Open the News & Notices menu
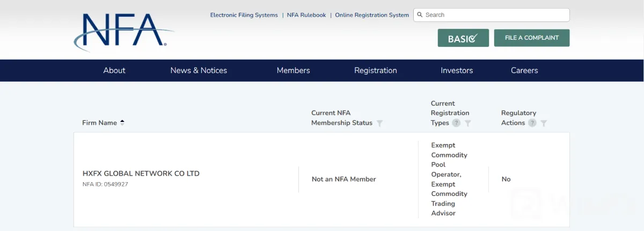The image size is (644, 231). (199, 70)
